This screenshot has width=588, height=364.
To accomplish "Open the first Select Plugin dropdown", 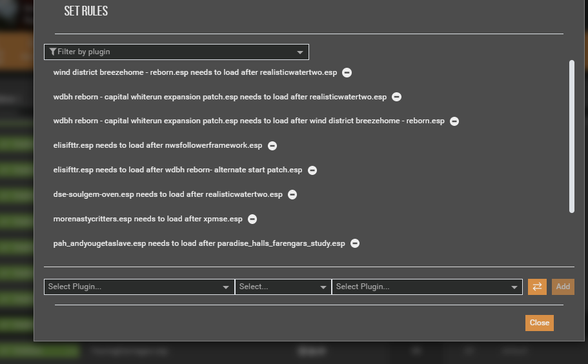I will [x=139, y=287].
